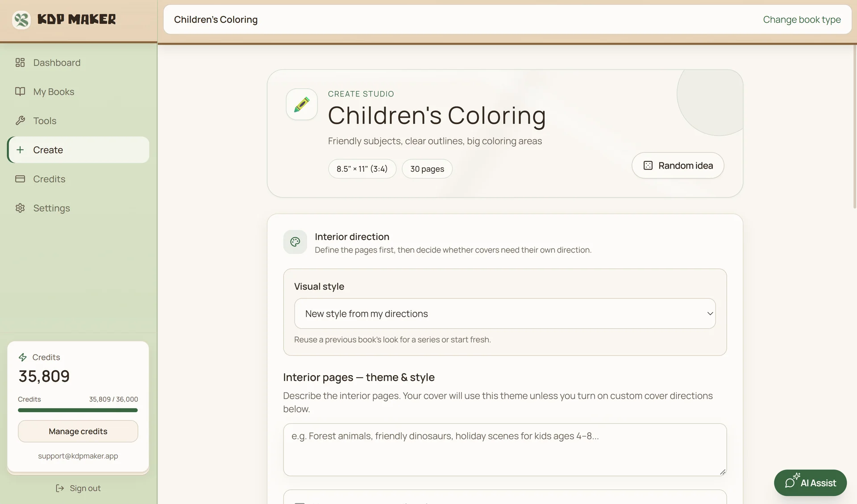Viewport: 857px width, 504px height.
Task: Go to Dashboard in the sidebar
Action: pyautogui.click(x=78, y=62)
